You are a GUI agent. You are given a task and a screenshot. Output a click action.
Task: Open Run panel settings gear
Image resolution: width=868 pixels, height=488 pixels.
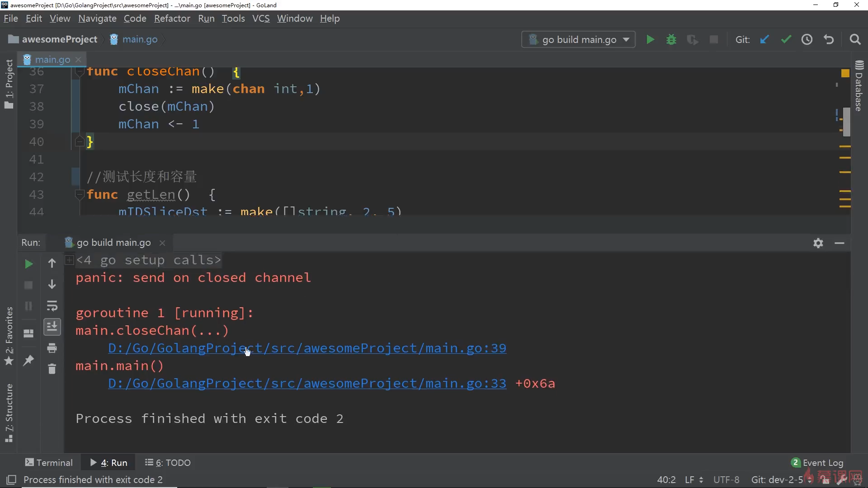[818, 243]
